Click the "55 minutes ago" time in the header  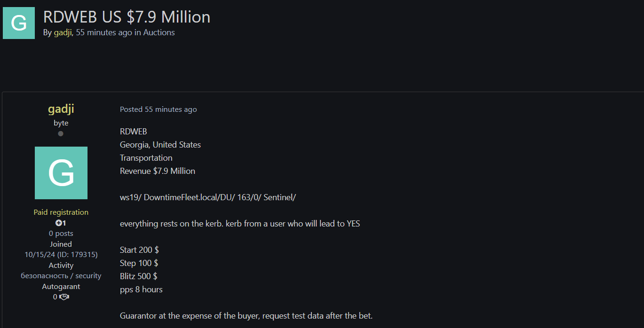(104, 32)
